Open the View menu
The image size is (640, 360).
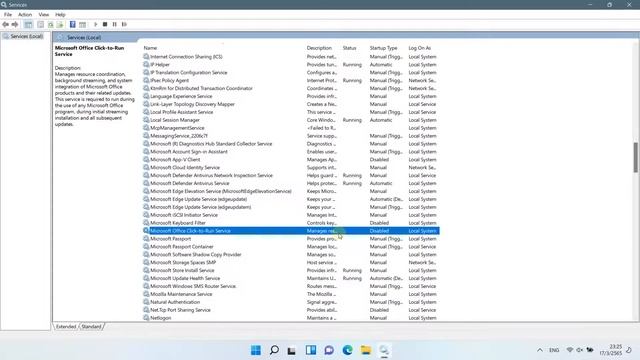click(44, 14)
